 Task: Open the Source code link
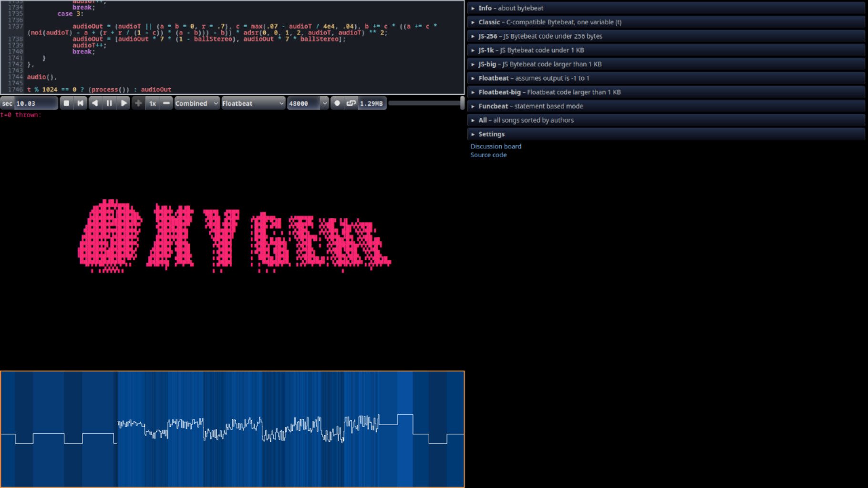[x=488, y=155]
